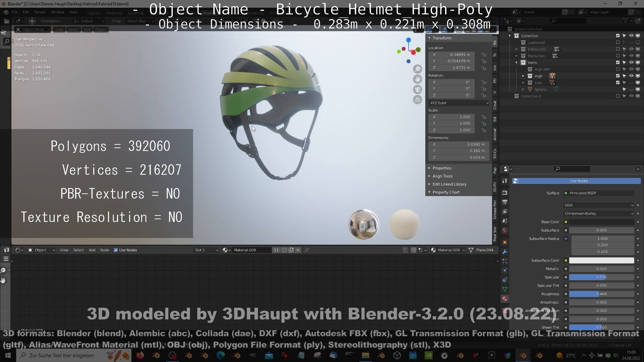Open the Object Constraints properties tab icon
The image size is (644, 362).
(505, 280)
